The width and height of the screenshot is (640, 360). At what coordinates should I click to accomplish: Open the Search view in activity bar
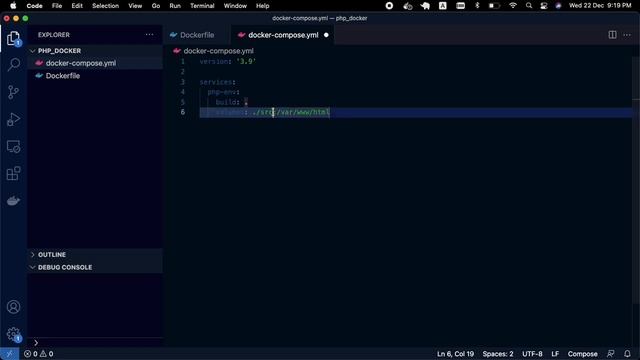click(x=13, y=64)
